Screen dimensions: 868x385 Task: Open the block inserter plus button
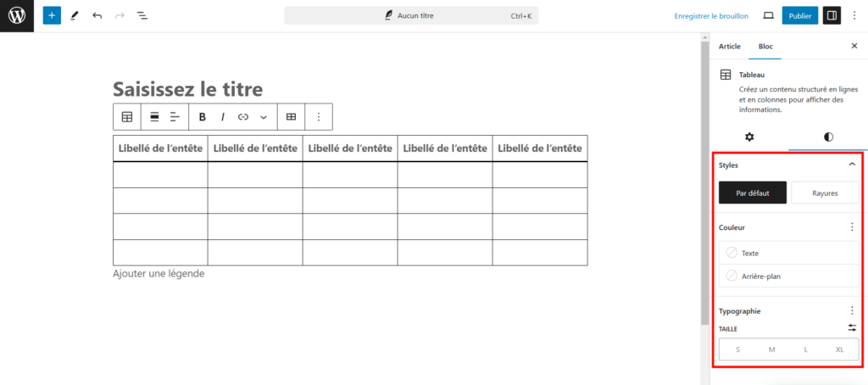click(52, 15)
